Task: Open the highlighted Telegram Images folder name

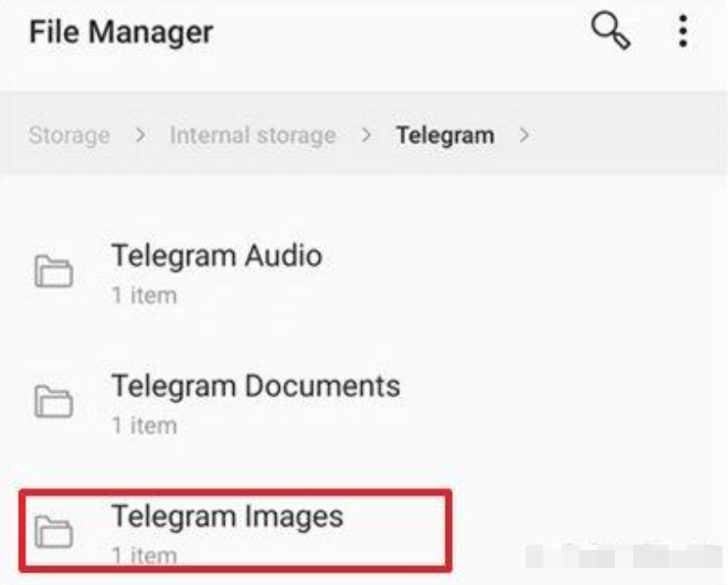Action: coord(227,517)
